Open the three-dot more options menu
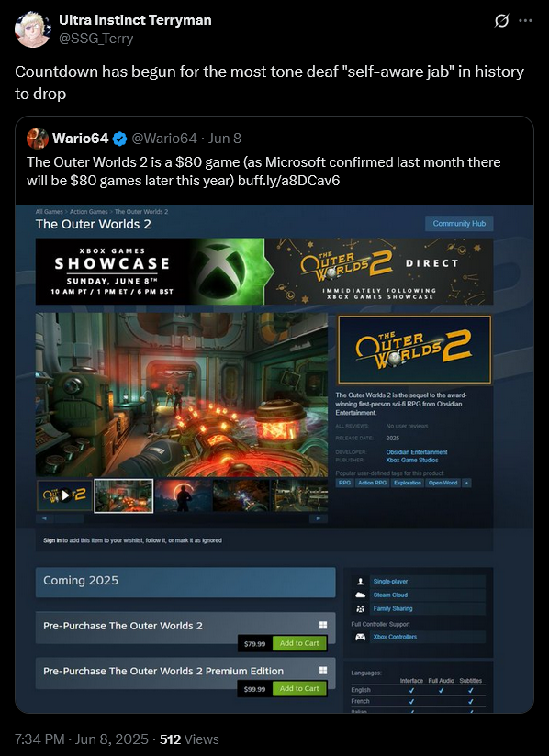Viewport: 549px width, 756px height. point(525,21)
